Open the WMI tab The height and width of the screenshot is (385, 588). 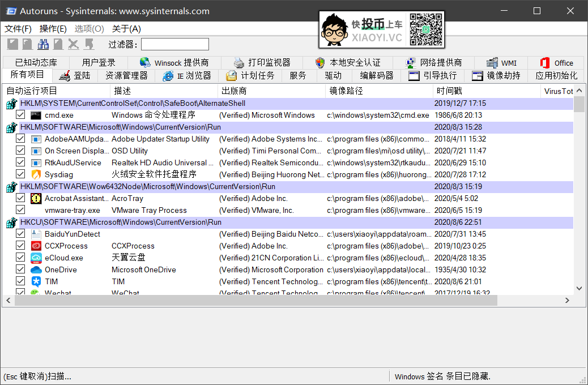pyautogui.click(x=501, y=63)
